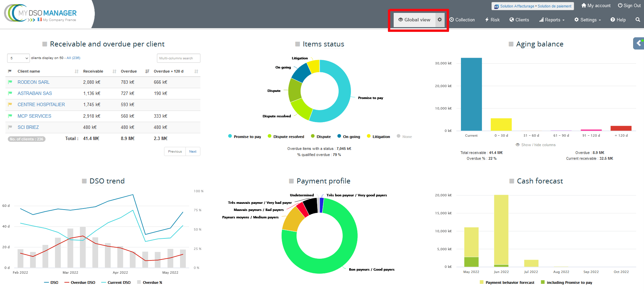This screenshot has height=293, width=644.
Task: Click the grey flag beside SCI BRIEZ
Action: [10, 127]
